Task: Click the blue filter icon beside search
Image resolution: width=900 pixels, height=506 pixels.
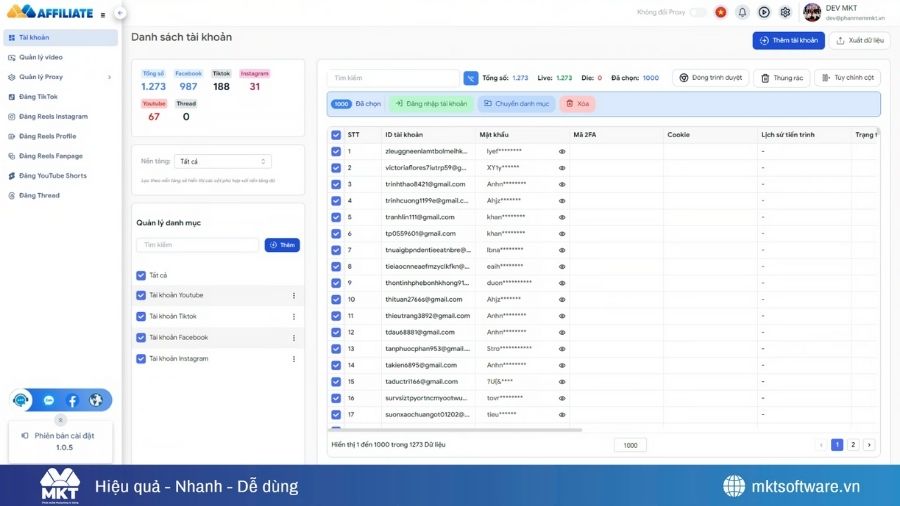Action: pos(471,78)
